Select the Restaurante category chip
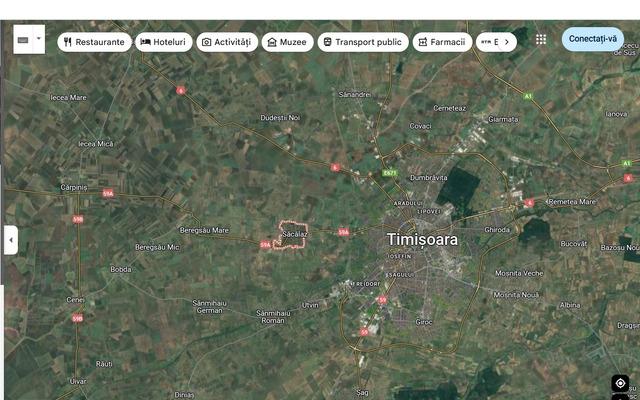Image resolution: width=640 pixels, height=400 pixels. [94, 42]
